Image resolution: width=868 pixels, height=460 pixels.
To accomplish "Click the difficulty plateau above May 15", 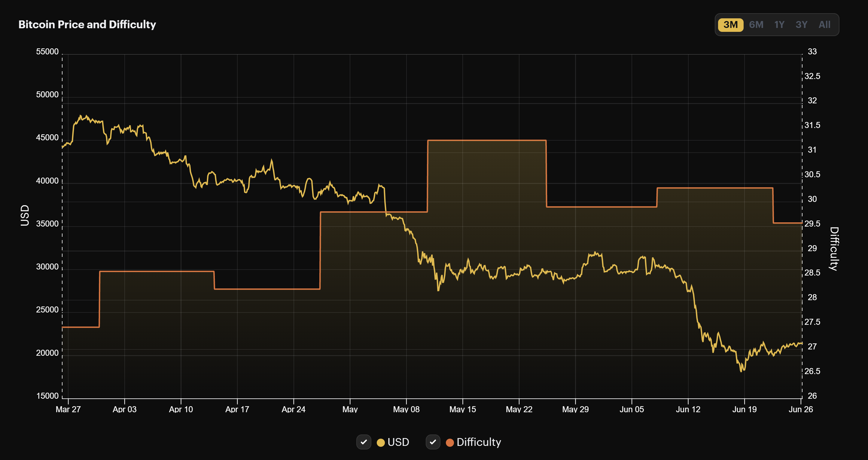I will click(x=486, y=140).
